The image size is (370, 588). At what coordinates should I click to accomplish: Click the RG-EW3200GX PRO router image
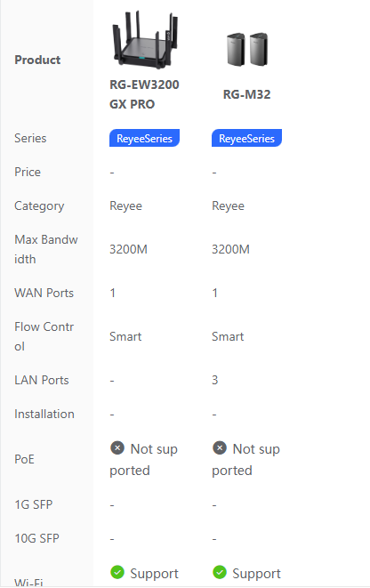coord(144,40)
